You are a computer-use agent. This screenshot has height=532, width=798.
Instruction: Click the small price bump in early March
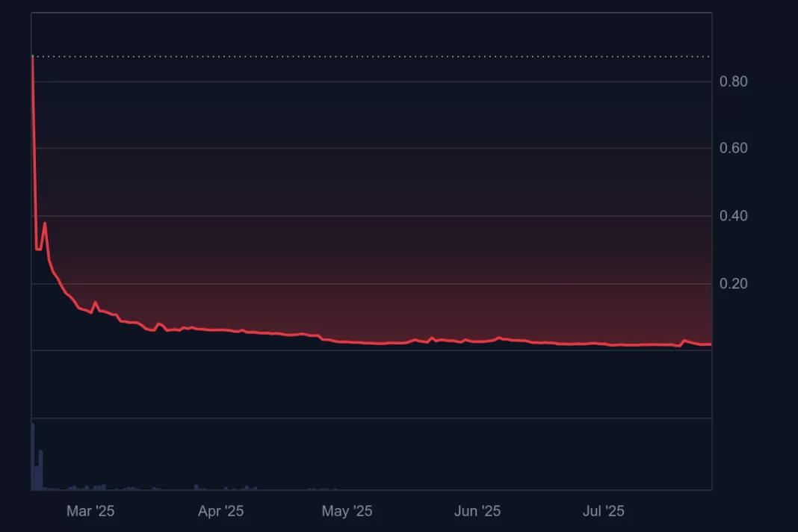click(95, 303)
